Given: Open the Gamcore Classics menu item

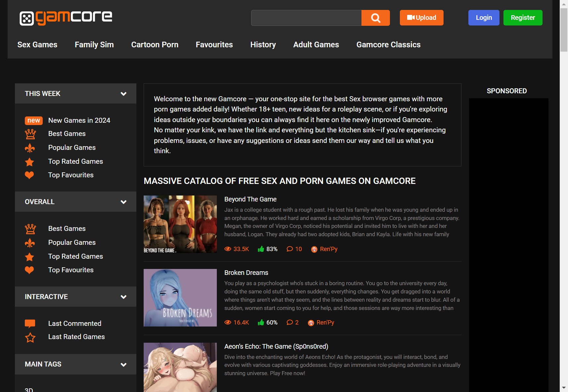Looking at the screenshot, I should click(388, 45).
